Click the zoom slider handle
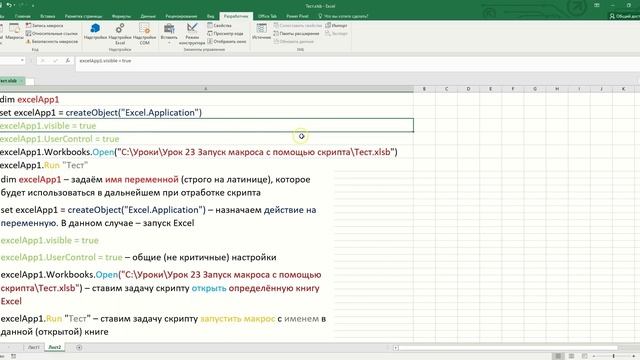Screen dimensions: 640x360 point(613,356)
